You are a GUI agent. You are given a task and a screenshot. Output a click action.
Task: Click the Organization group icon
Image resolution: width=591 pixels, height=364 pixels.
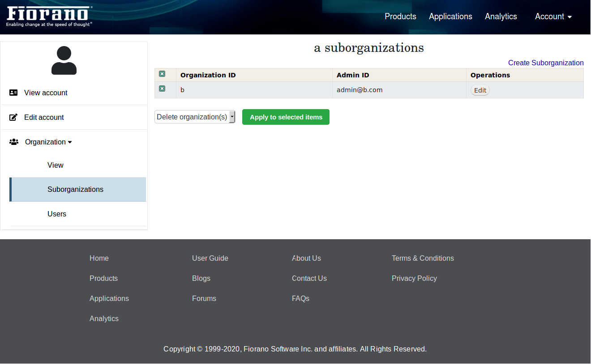click(x=14, y=142)
